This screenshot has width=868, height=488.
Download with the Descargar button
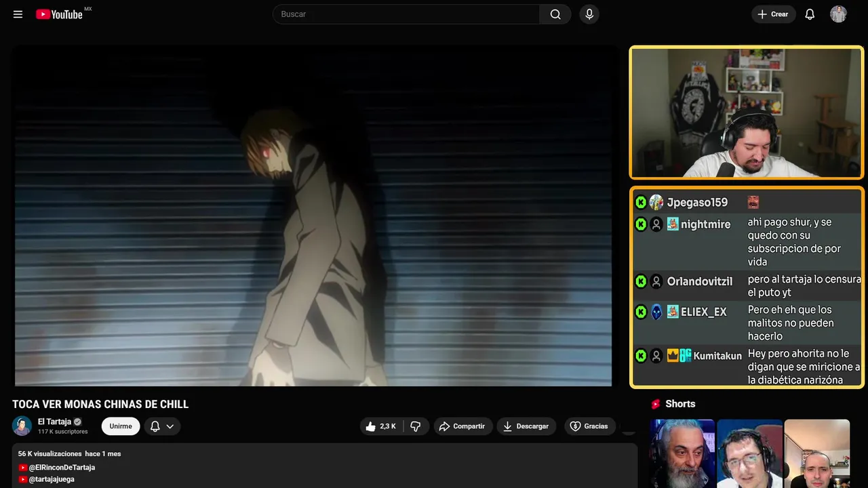point(526,426)
